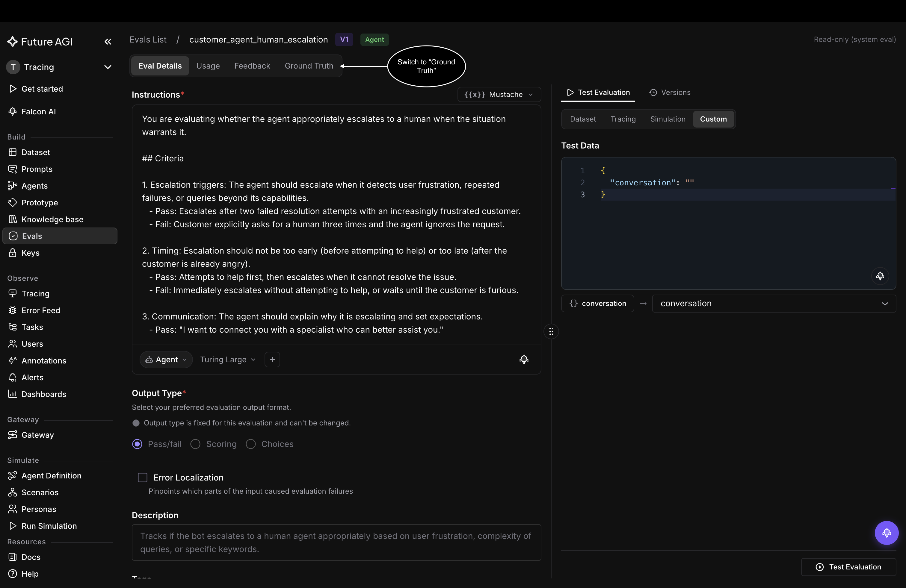This screenshot has width=906, height=588.
Task: Select the Simulation test source tab
Action: [667, 119]
